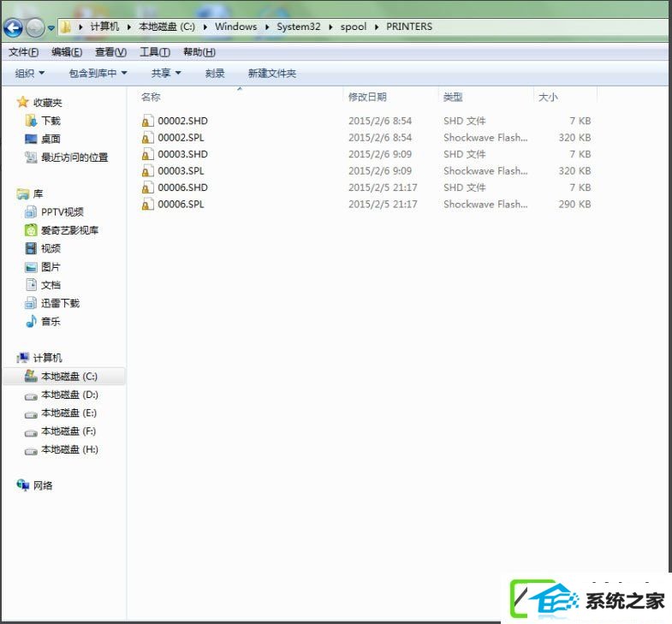The image size is (672, 624).
Task: Go back with the blue Back arrow
Action: [x=14, y=28]
